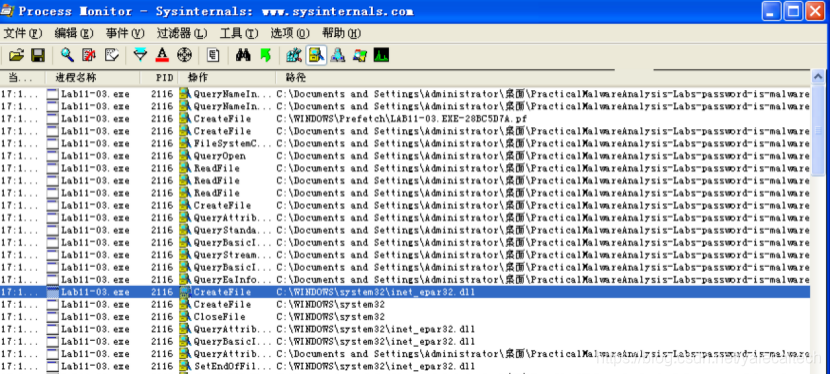Screen dimensions: 830x376
Task: Click process icon in the SetEndOfFil... row
Action: pyautogui.click(x=52, y=366)
